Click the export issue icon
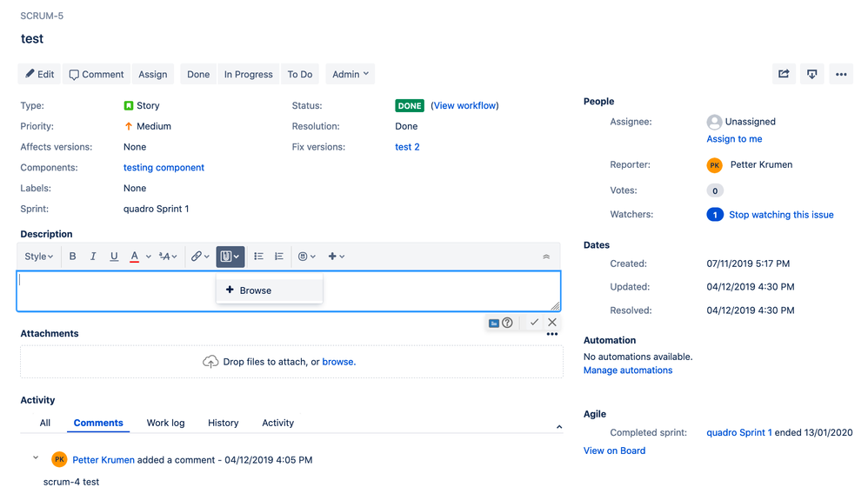Screen dimensions: 868x494 (x=812, y=74)
